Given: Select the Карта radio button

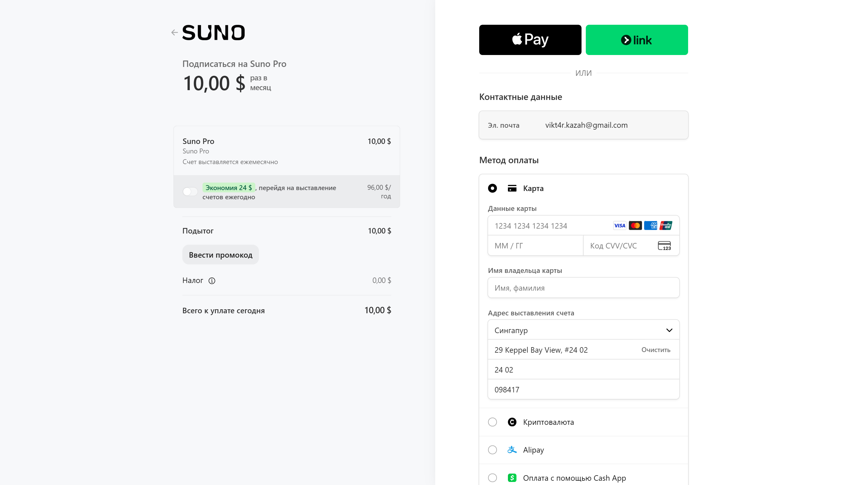Looking at the screenshot, I should (x=492, y=188).
